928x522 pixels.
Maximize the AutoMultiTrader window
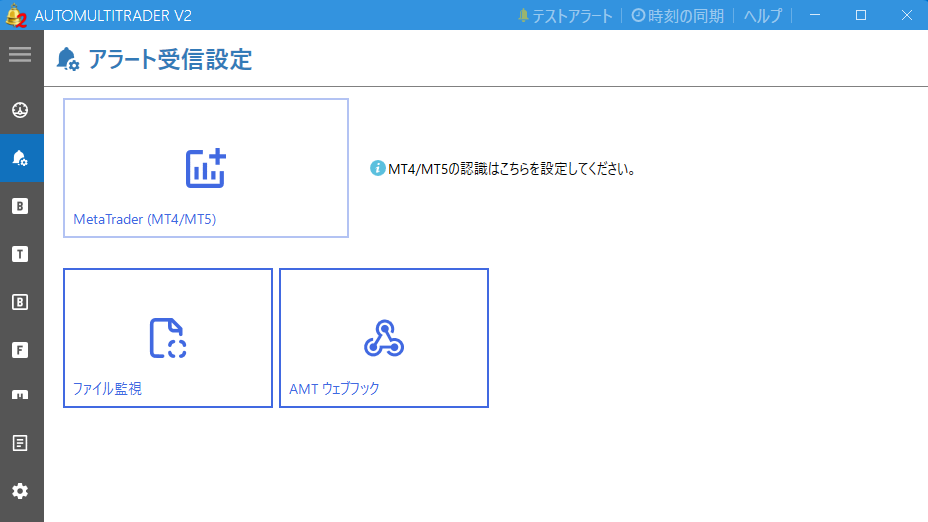tap(861, 15)
